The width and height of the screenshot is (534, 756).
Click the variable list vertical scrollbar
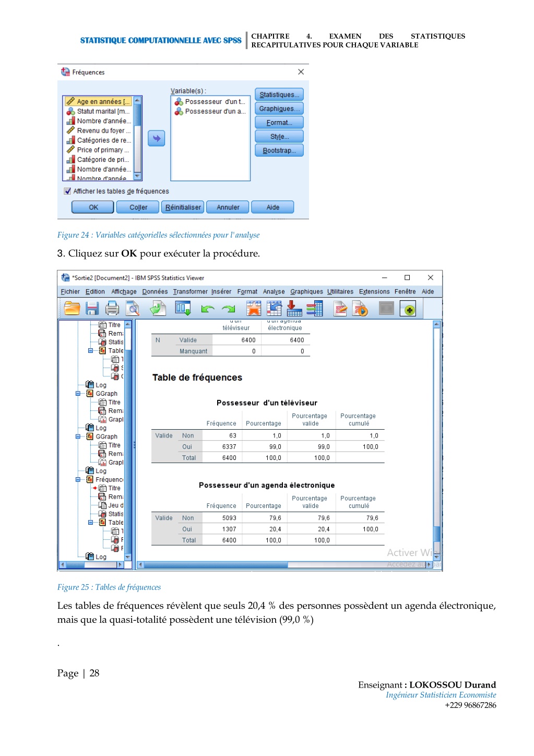coord(138,138)
